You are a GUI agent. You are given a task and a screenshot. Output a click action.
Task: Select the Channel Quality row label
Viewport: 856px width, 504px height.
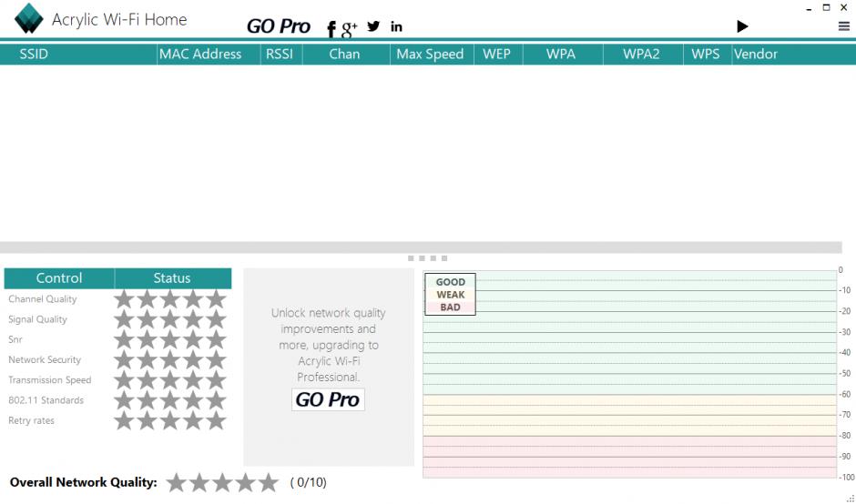(x=43, y=299)
